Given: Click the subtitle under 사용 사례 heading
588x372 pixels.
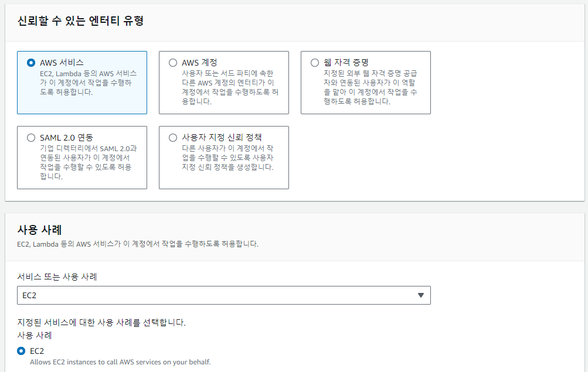Looking at the screenshot, I should pos(138,244).
